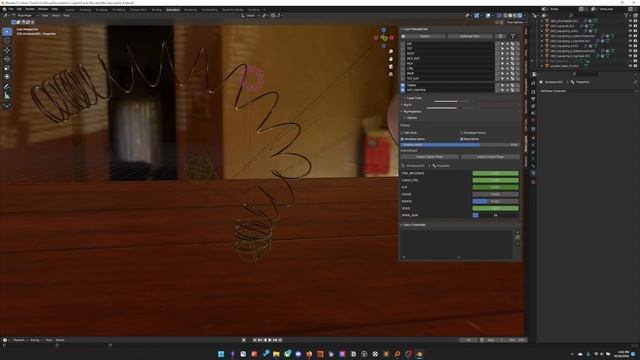Adjust the RADIUS property slider
640x360 pixels.
click(496, 201)
